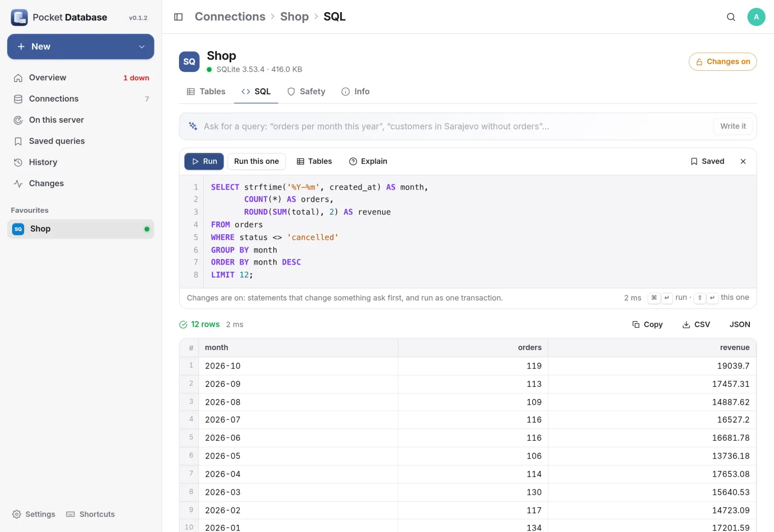Copy the query results
This screenshot has width=774, height=532.
pos(647,325)
